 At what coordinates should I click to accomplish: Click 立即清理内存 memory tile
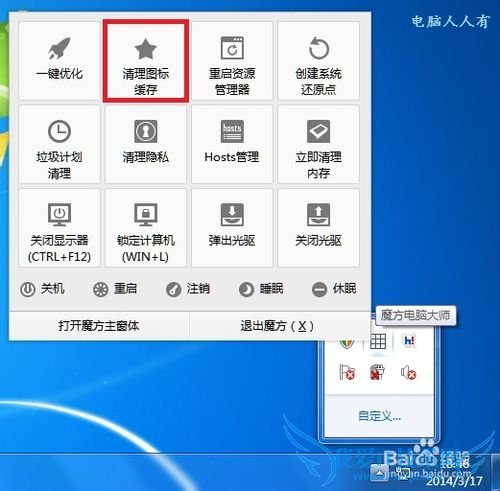pos(319,144)
